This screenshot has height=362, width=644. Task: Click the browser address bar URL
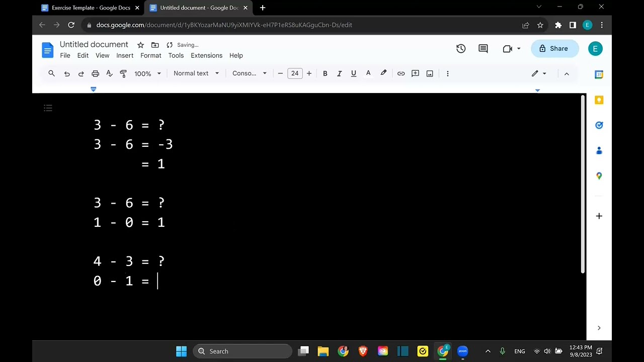[x=224, y=25]
